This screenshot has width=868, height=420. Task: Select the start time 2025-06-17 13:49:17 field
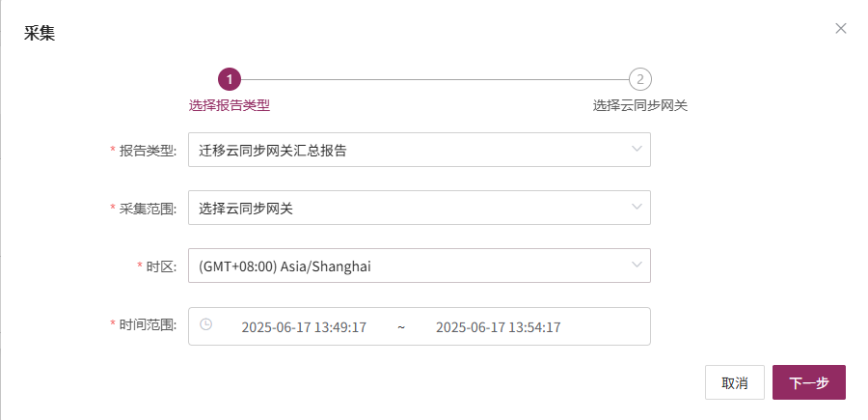coord(304,327)
